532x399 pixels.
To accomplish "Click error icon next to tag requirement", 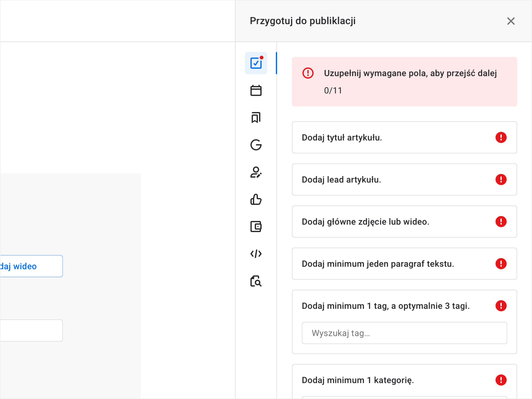I will click(501, 306).
